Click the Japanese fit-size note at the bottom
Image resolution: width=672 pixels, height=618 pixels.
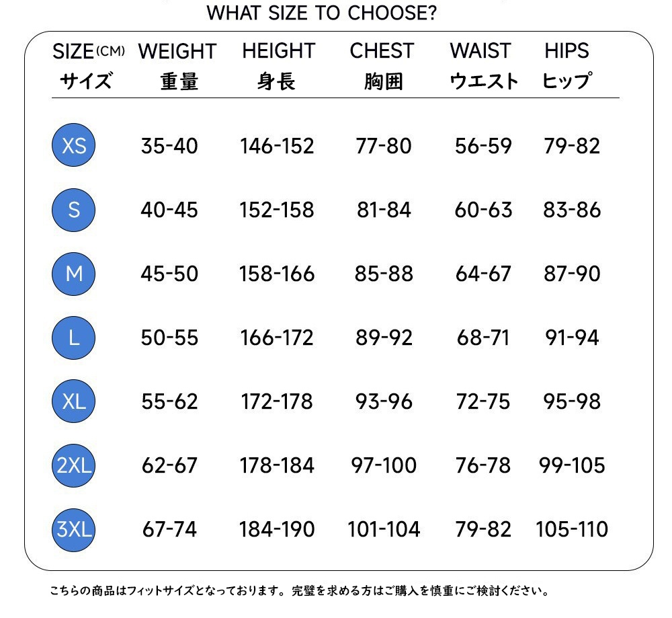(301, 592)
